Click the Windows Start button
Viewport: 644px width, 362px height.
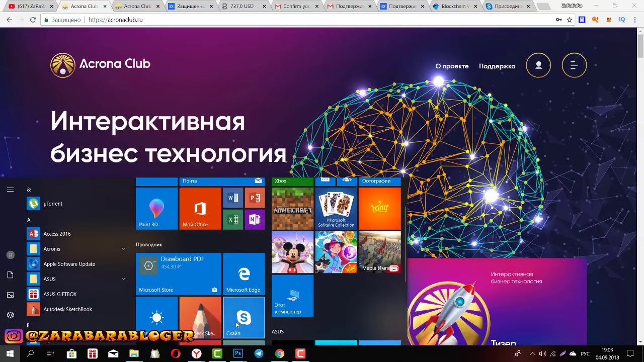pyautogui.click(x=10, y=353)
